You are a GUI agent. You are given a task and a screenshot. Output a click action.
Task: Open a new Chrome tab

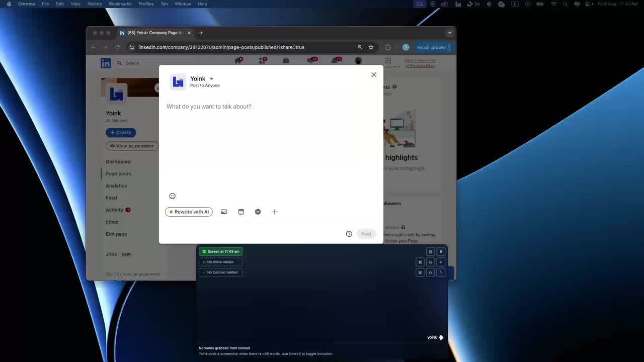click(201, 33)
